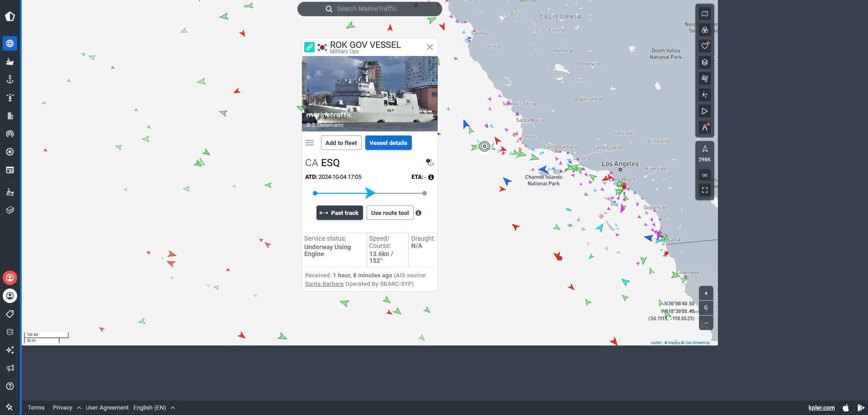
Task: Open the Ports anchor icon
Action: 10,79
